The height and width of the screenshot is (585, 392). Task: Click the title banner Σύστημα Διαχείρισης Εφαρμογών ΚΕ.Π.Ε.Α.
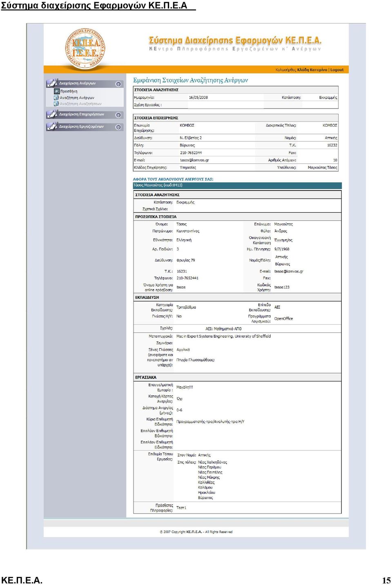tap(235, 40)
